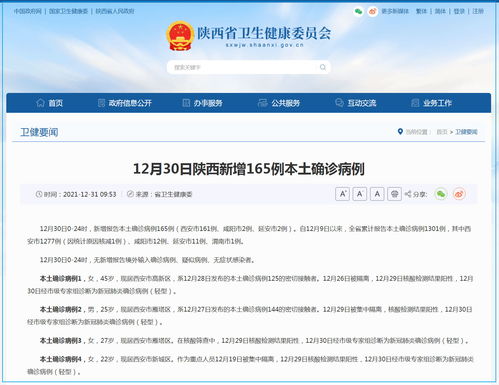This screenshot has width=499, height=385.
Task: Click the document icon beside 政府信息公开
Action: tap(101, 103)
